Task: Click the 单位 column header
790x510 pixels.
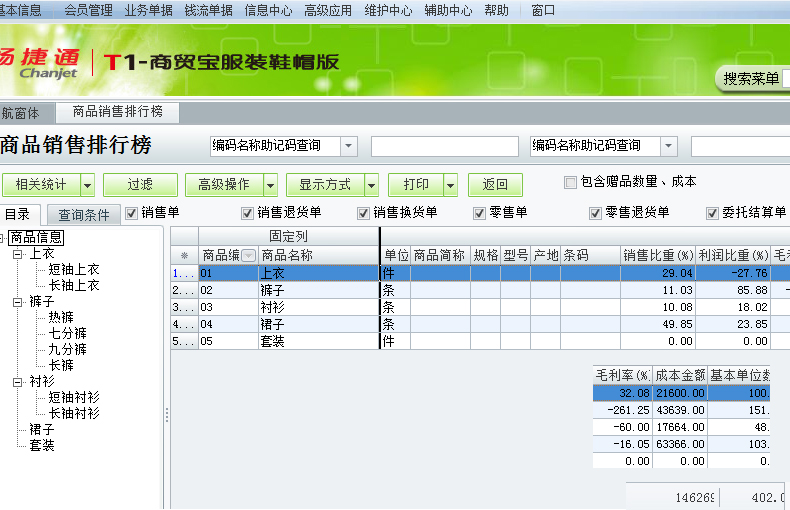Action: tap(396, 256)
